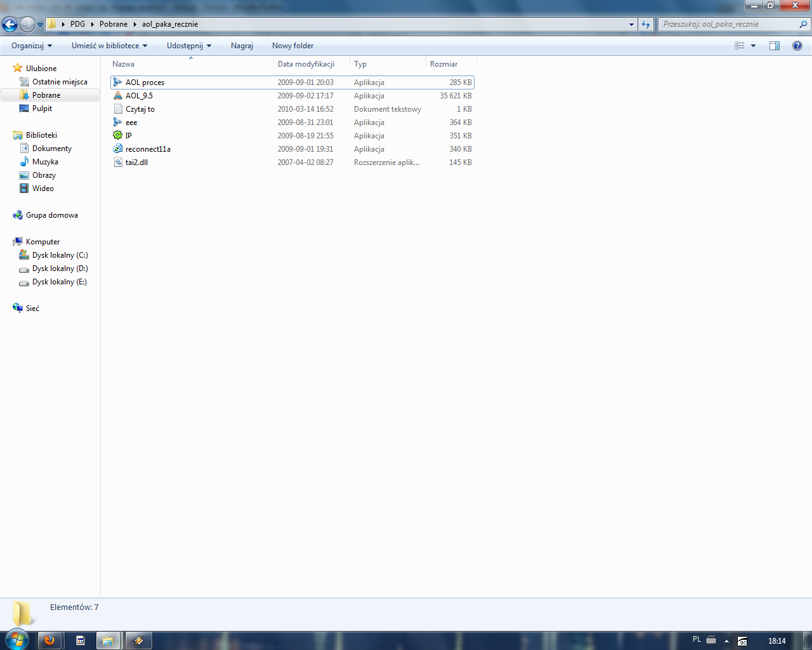Go back with the Back arrow button
Viewport: 812px width, 650px height.
[x=10, y=24]
